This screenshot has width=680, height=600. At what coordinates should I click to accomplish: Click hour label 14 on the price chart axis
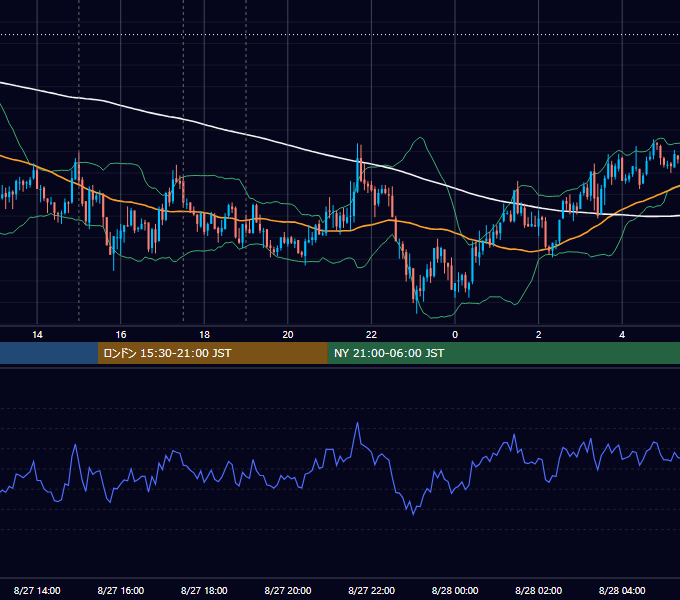pos(37,335)
